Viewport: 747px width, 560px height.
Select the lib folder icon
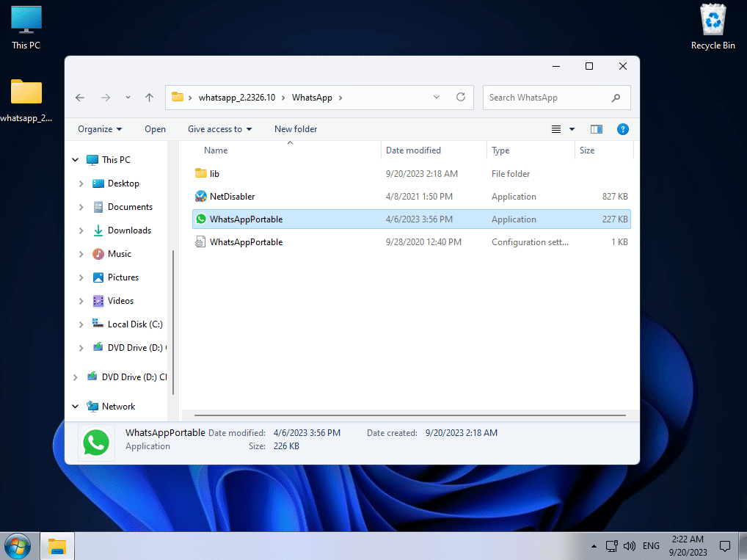pyautogui.click(x=200, y=173)
